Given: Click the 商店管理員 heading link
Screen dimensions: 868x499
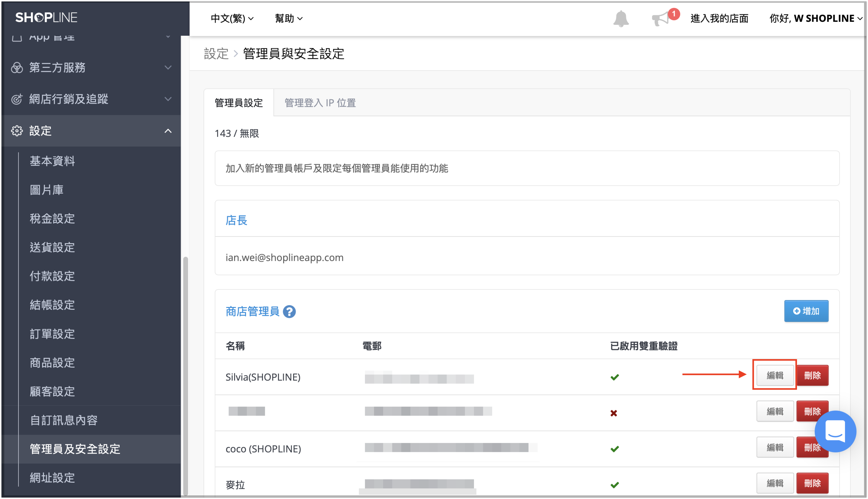Looking at the screenshot, I should pos(252,312).
